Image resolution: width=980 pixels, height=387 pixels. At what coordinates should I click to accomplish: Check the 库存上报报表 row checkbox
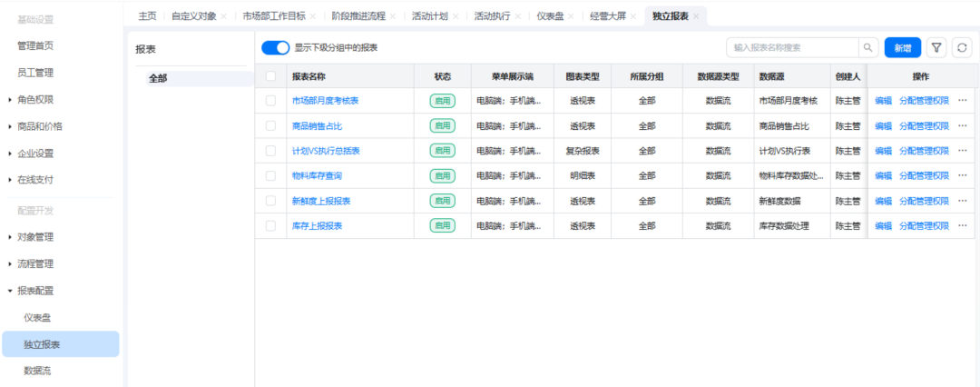(270, 226)
